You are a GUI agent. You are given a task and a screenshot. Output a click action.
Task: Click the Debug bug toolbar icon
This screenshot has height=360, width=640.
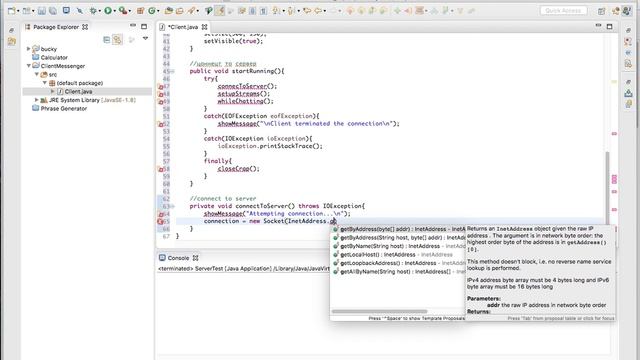pyautogui.click(x=93, y=11)
